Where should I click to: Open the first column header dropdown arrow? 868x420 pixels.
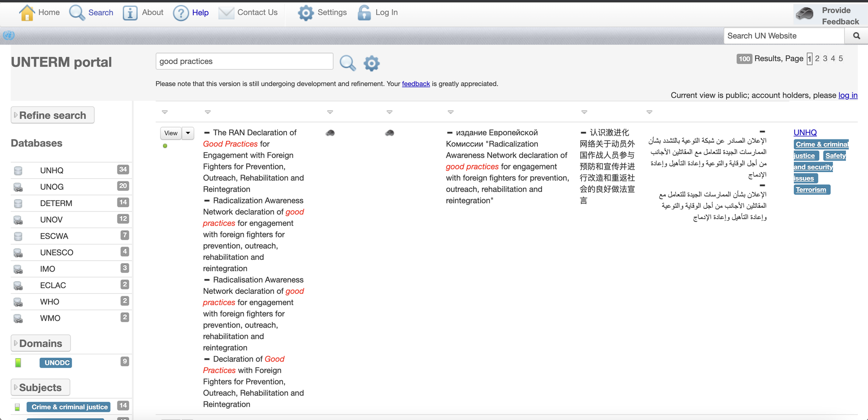165,112
